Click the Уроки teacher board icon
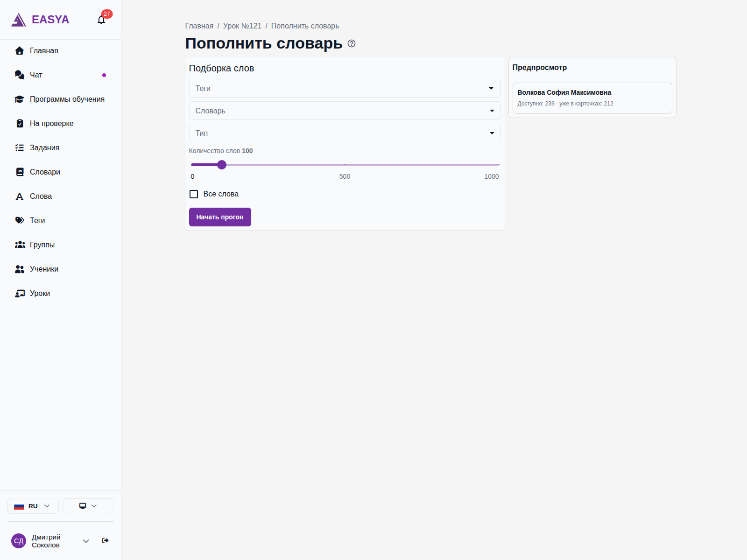This screenshot has height=560, width=747. [20, 293]
